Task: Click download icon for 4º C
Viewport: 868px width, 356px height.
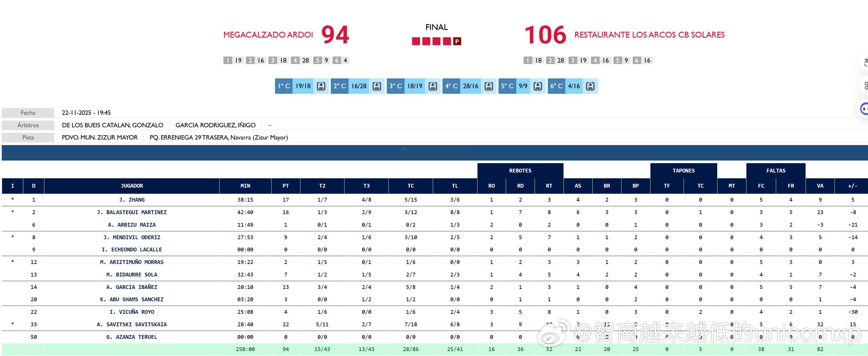Action: (x=489, y=86)
